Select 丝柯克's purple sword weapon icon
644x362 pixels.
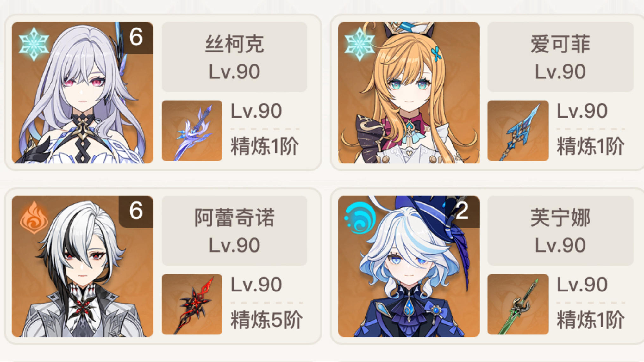192,131
